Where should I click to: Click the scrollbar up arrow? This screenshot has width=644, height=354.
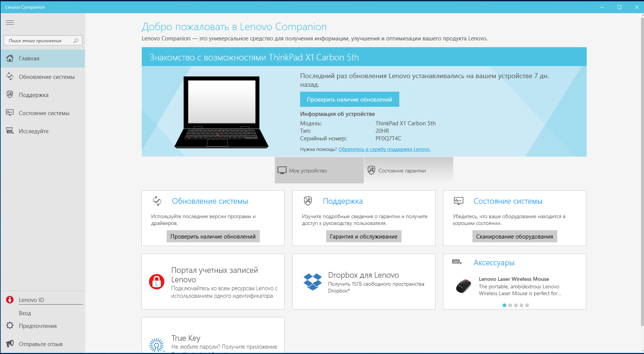642,15
